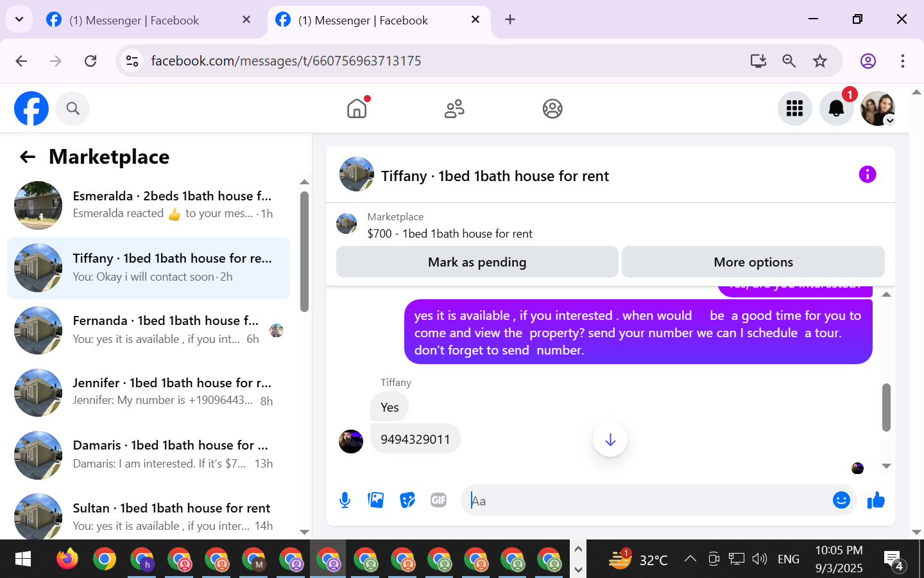
Task: Expand the tab search dropdown
Action: (x=19, y=20)
